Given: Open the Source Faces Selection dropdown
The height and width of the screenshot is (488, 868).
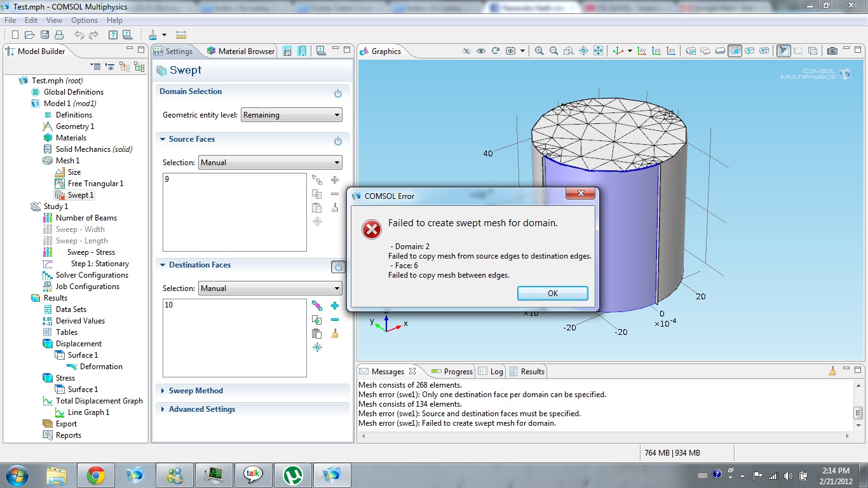Looking at the screenshot, I should pos(270,163).
